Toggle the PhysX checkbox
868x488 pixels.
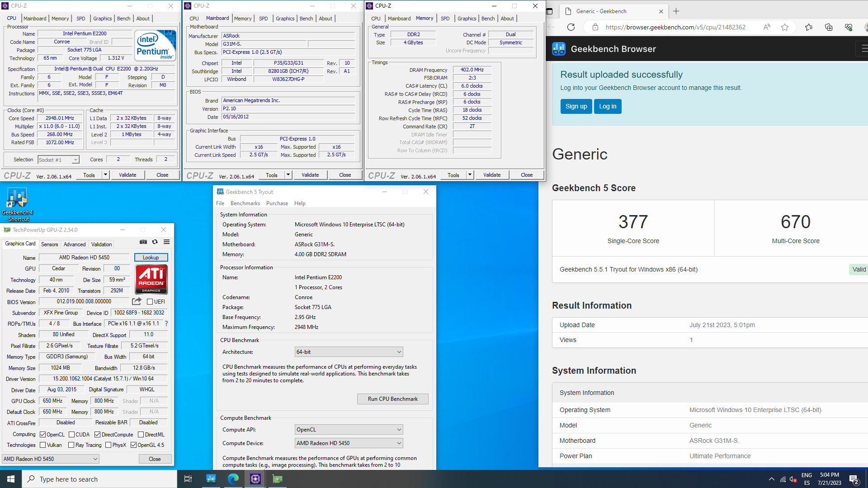click(x=108, y=445)
